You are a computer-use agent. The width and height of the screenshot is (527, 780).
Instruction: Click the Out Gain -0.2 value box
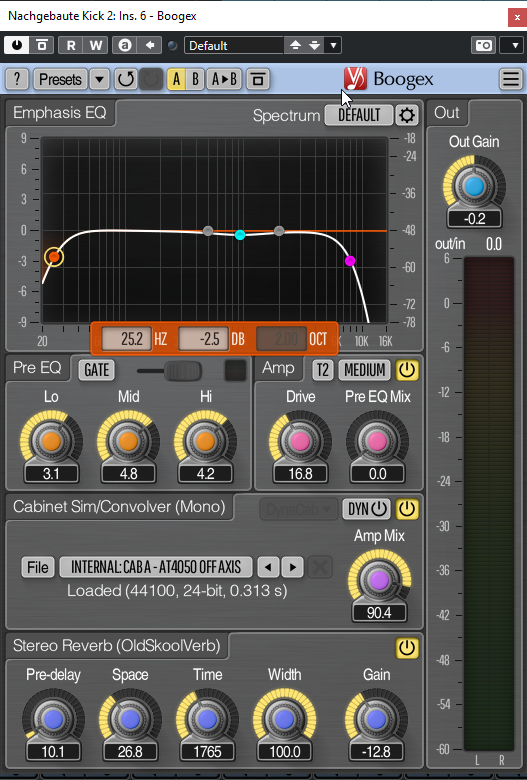pyautogui.click(x=474, y=218)
